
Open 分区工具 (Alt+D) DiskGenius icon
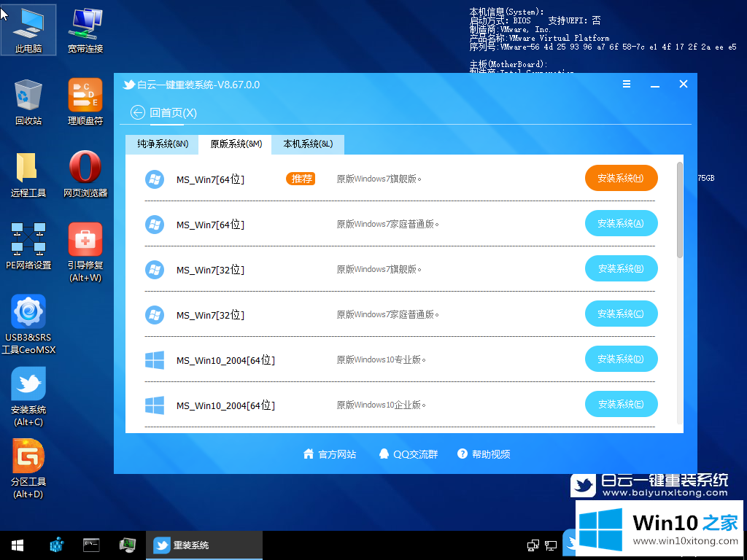[28, 469]
